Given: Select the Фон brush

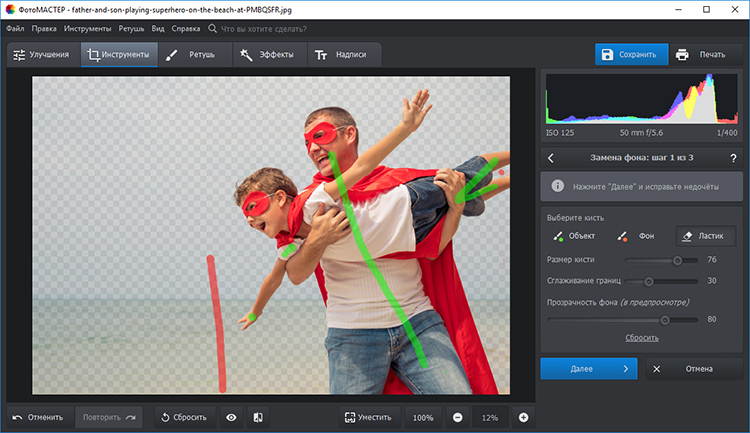Looking at the screenshot, I should click(x=637, y=236).
